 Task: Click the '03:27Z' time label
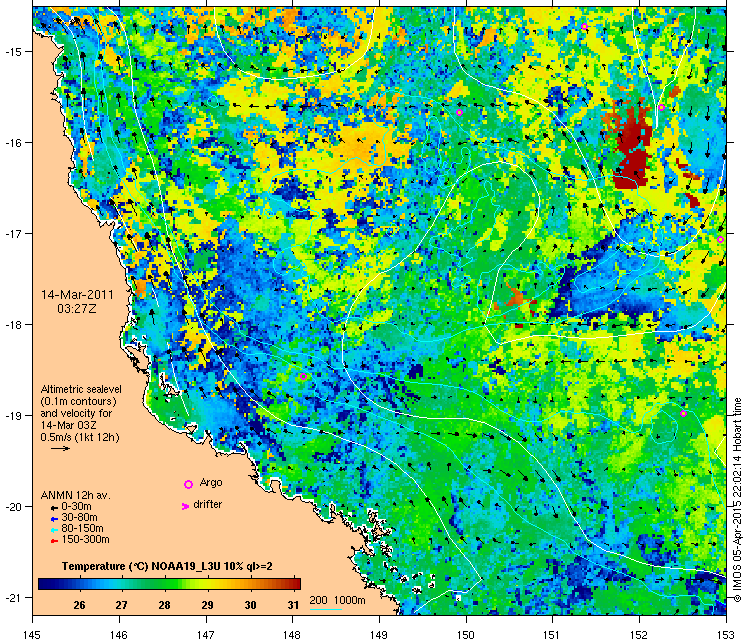pos(77,309)
